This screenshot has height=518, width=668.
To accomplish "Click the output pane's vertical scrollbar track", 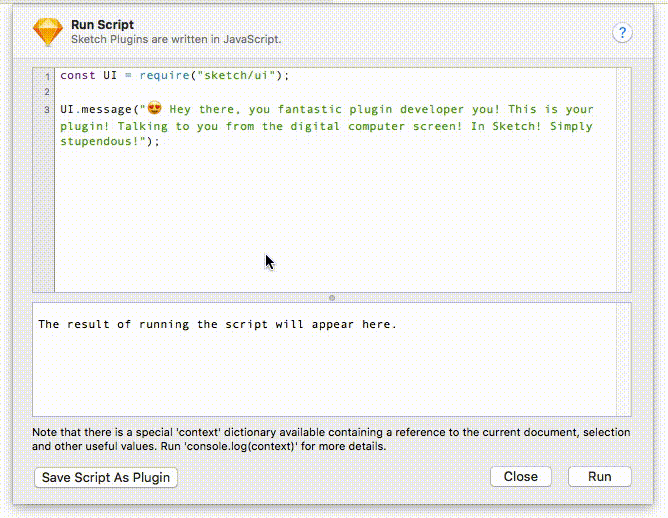I will (624, 360).
